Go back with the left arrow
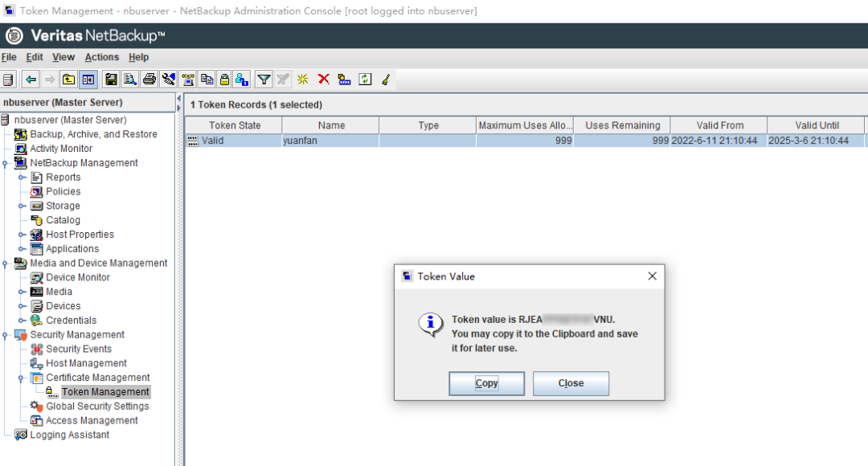The width and height of the screenshot is (868, 466). click(x=31, y=80)
